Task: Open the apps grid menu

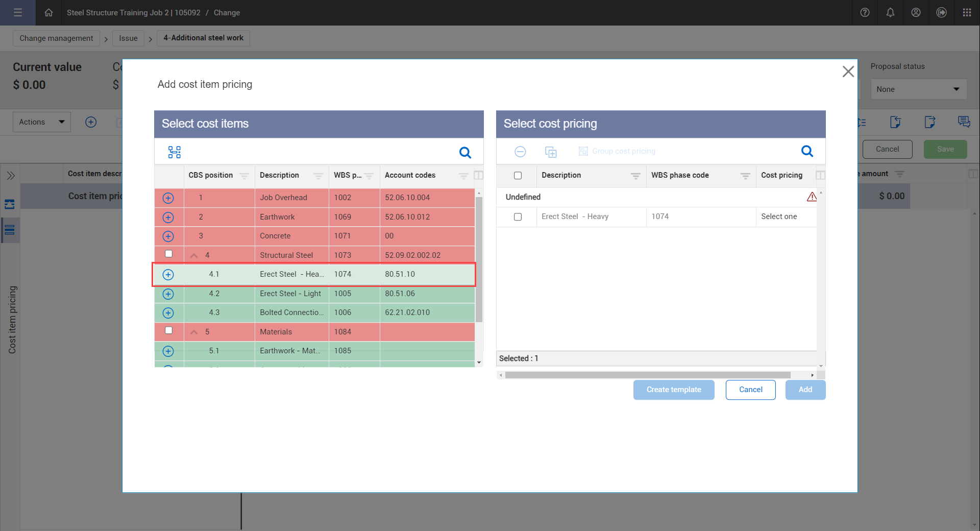Action: pos(967,13)
